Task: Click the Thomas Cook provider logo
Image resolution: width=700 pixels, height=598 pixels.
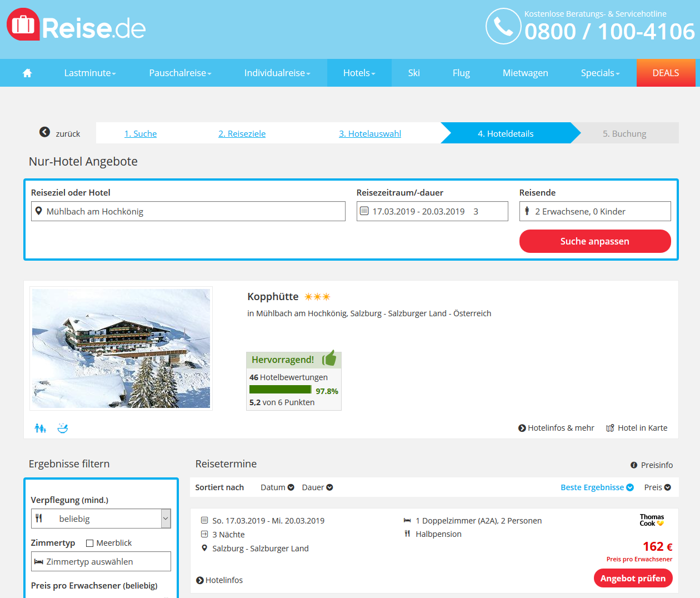Action: coord(652,520)
